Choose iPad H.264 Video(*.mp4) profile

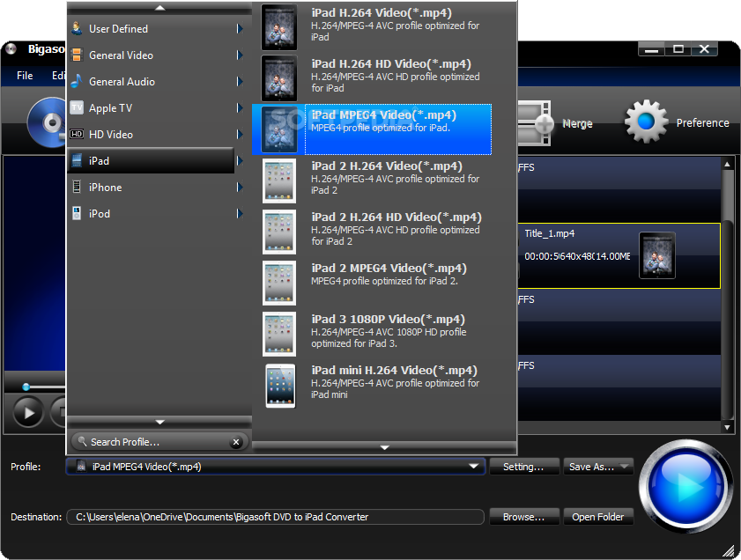[373, 27]
